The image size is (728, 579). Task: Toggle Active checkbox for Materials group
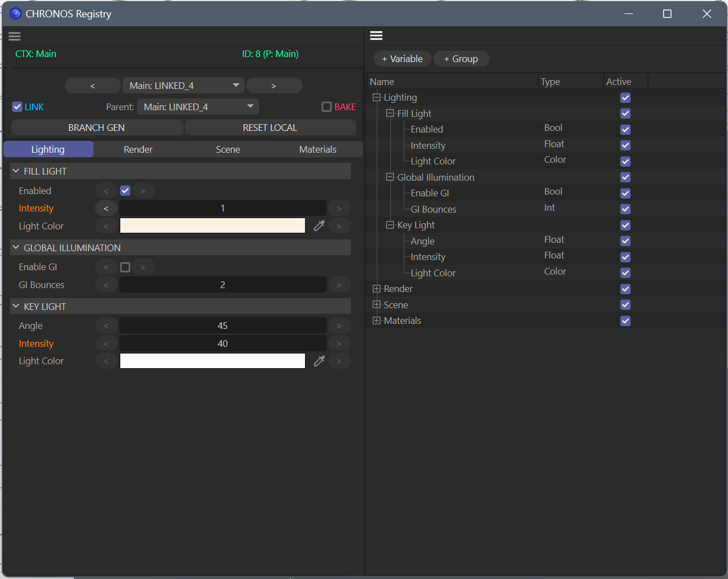pyautogui.click(x=626, y=321)
